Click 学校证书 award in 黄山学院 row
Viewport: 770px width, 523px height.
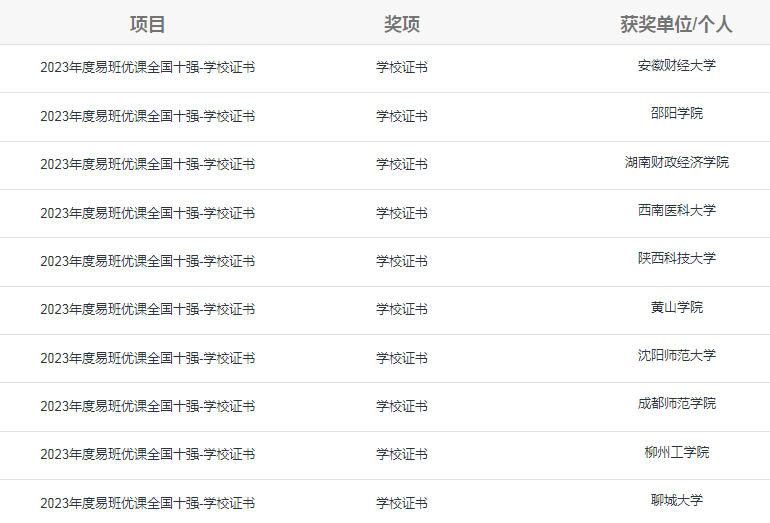(402, 309)
